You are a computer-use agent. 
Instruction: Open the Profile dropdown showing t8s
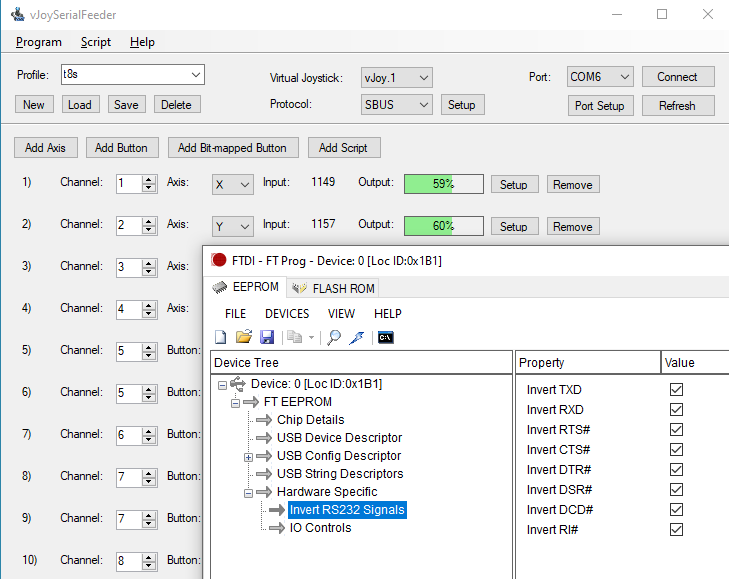coord(195,75)
